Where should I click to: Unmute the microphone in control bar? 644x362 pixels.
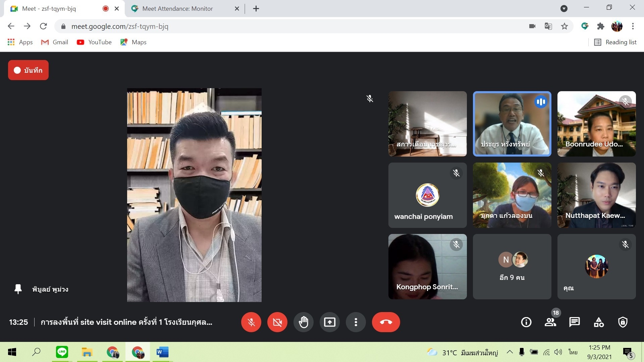tap(251, 322)
